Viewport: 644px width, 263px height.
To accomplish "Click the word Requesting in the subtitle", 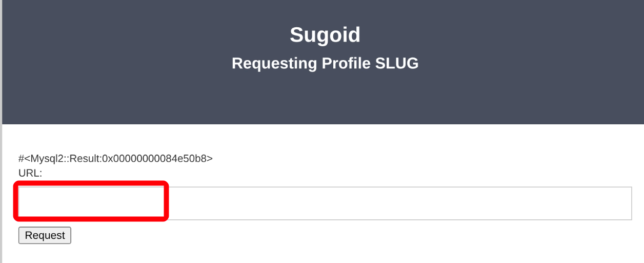I will click(274, 63).
